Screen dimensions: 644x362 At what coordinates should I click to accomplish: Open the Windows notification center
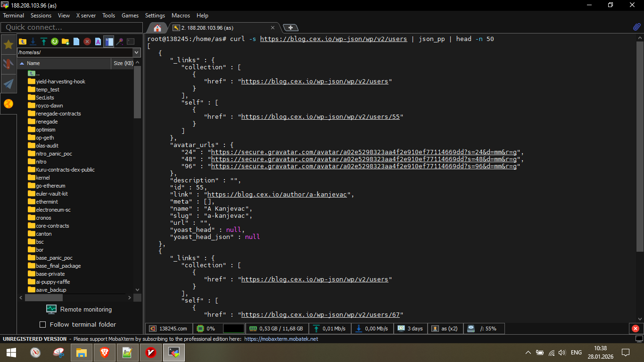tap(626, 352)
